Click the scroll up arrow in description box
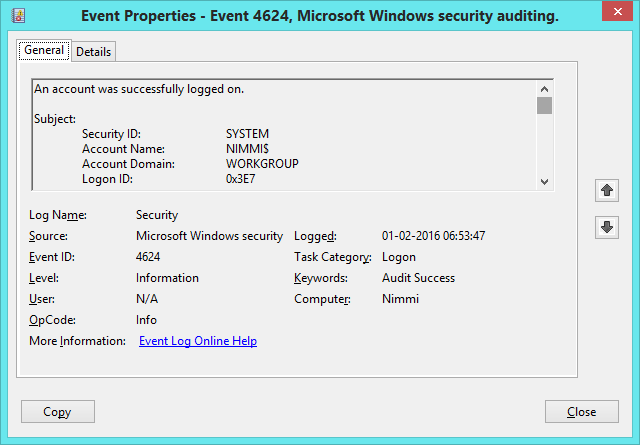Screen dimensions: 642x445 click(x=544, y=89)
